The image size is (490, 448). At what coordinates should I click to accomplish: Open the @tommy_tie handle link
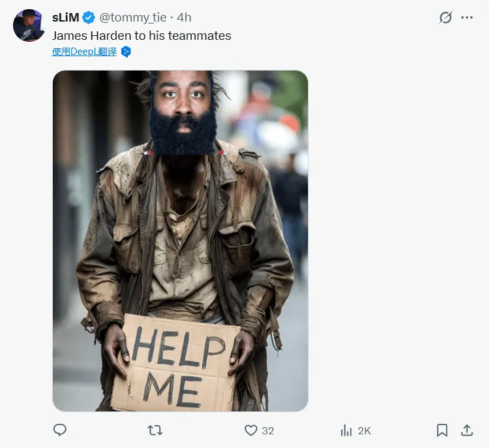click(133, 18)
